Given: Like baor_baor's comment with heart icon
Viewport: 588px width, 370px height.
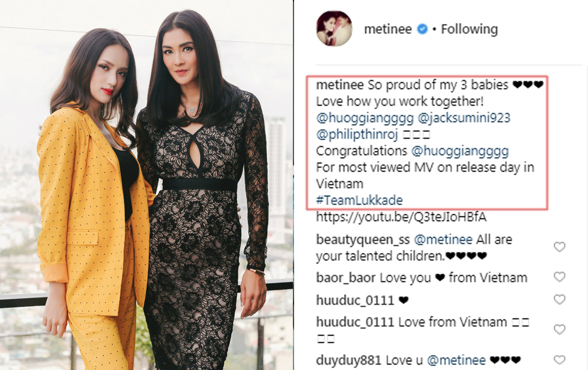Looking at the screenshot, I should pos(559,277).
